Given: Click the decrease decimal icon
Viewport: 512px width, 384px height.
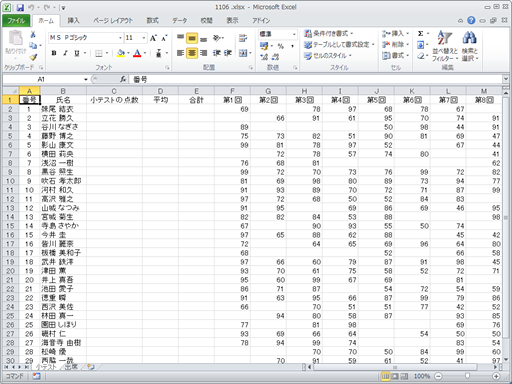Looking at the screenshot, I should [275, 57].
